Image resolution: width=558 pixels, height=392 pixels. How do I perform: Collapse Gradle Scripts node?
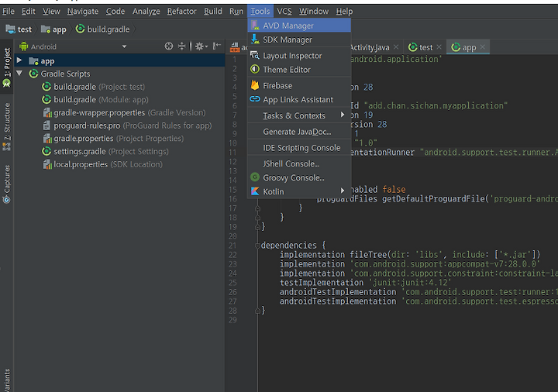(x=19, y=74)
